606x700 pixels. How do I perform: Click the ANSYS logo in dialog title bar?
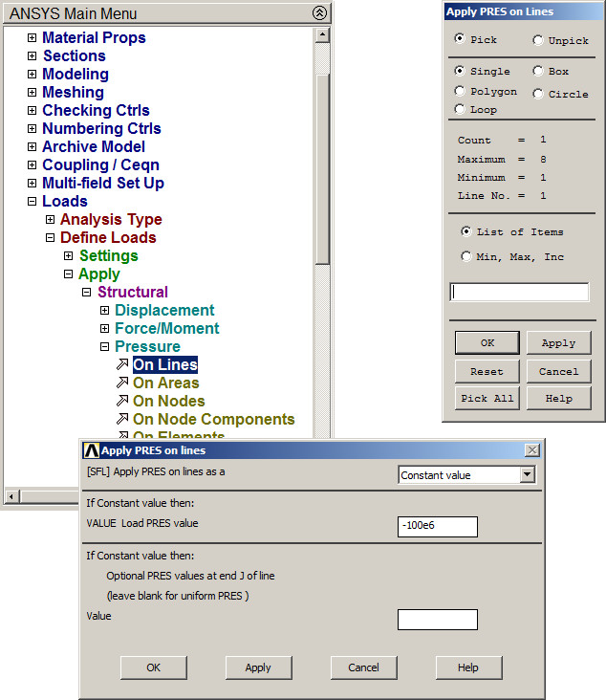[91, 450]
